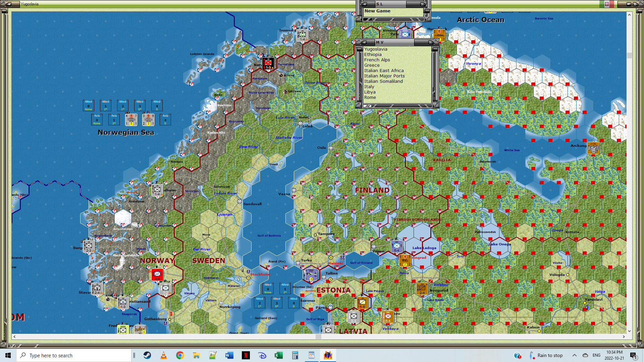This screenshot has width=644, height=362.
Task: Click Baltic Allied 0 sea box
Action: tap(268, 289)
